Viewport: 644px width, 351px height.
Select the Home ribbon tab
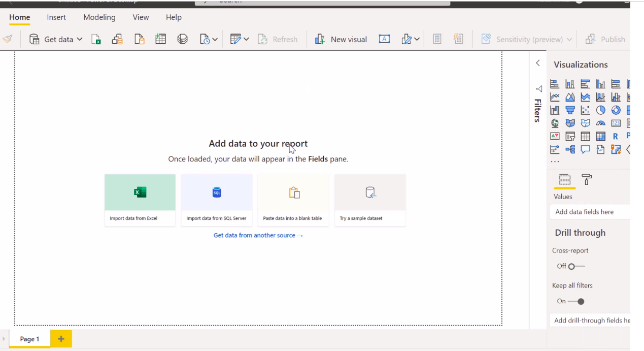coord(20,17)
